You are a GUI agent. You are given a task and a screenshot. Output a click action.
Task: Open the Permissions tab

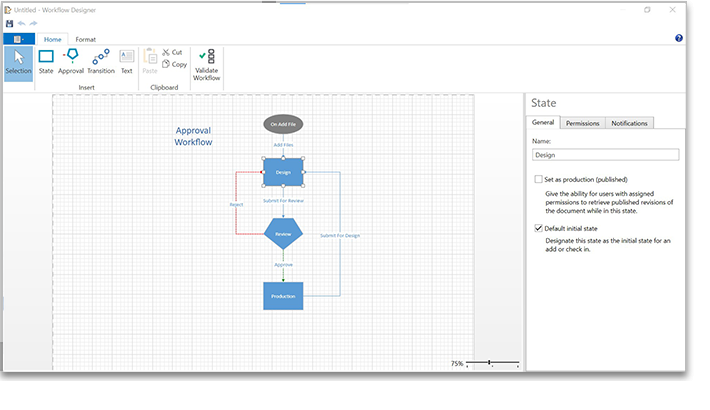click(x=582, y=123)
